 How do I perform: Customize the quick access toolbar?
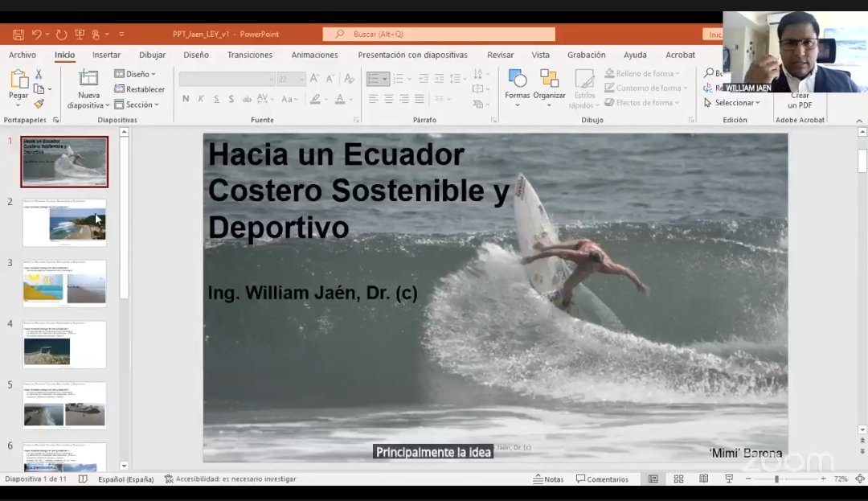(121, 35)
